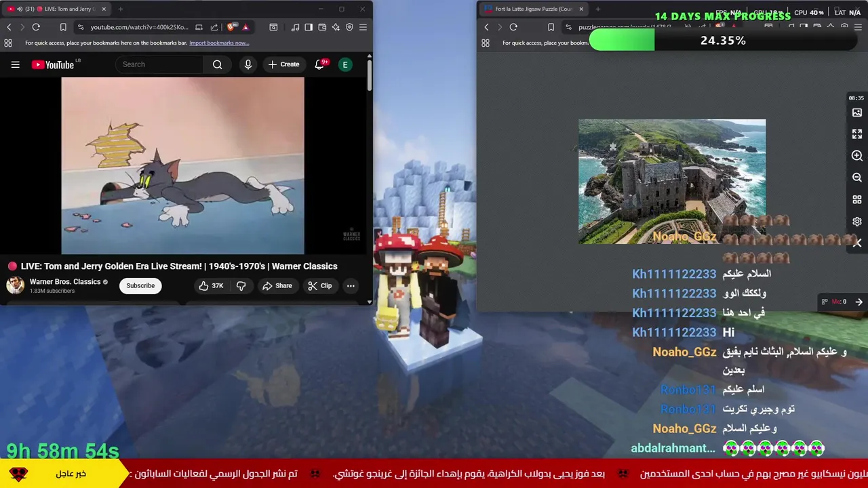Image resolution: width=868 pixels, height=488 pixels.
Task: Click the 08:35 puzzle timer
Action: pos(856,98)
